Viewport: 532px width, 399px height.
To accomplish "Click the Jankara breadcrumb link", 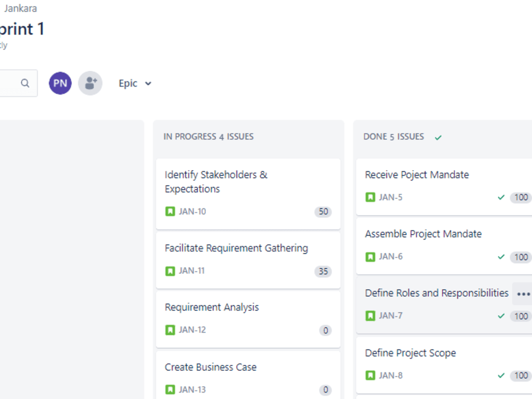I will point(20,9).
